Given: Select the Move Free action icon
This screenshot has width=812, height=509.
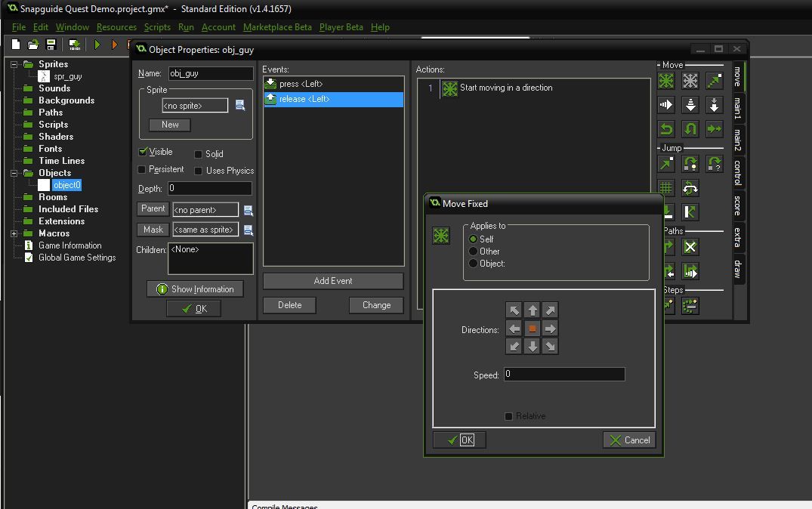Looking at the screenshot, I should click(x=690, y=81).
